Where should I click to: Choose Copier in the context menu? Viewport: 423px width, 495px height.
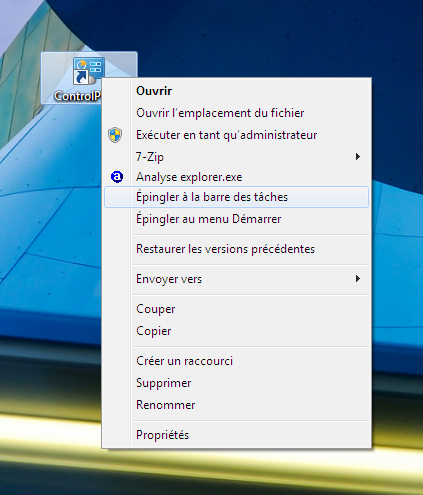pos(236,331)
